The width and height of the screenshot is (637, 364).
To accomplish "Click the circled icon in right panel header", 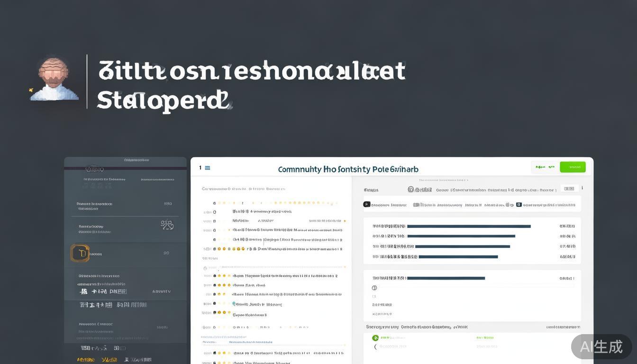I will pyautogui.click(x=411, y=190).
